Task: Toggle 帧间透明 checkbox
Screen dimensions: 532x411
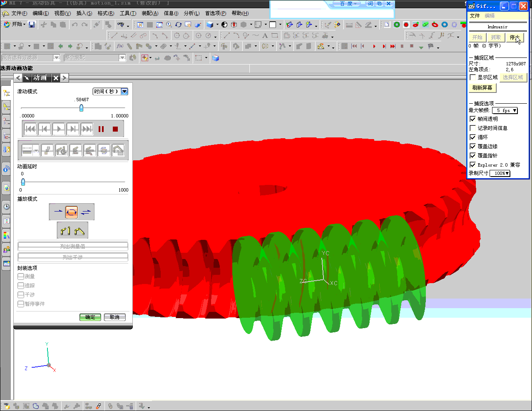Action: [x=472, y=119]
